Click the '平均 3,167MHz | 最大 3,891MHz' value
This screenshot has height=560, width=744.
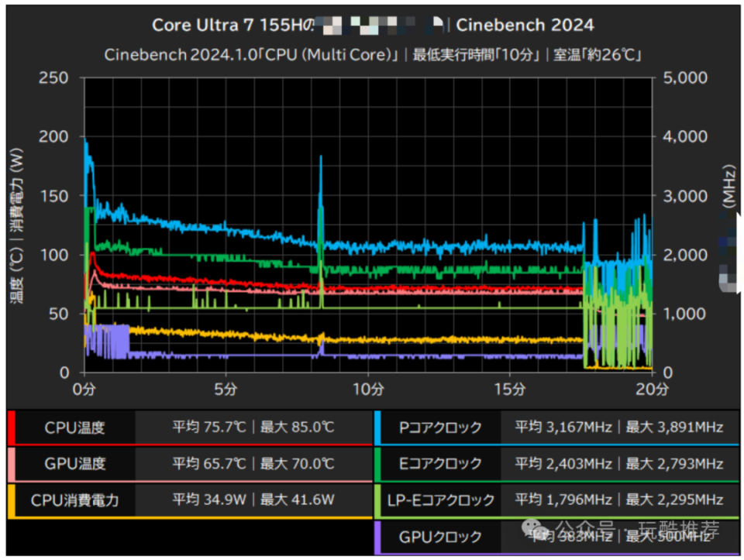[x=619, y=428]
